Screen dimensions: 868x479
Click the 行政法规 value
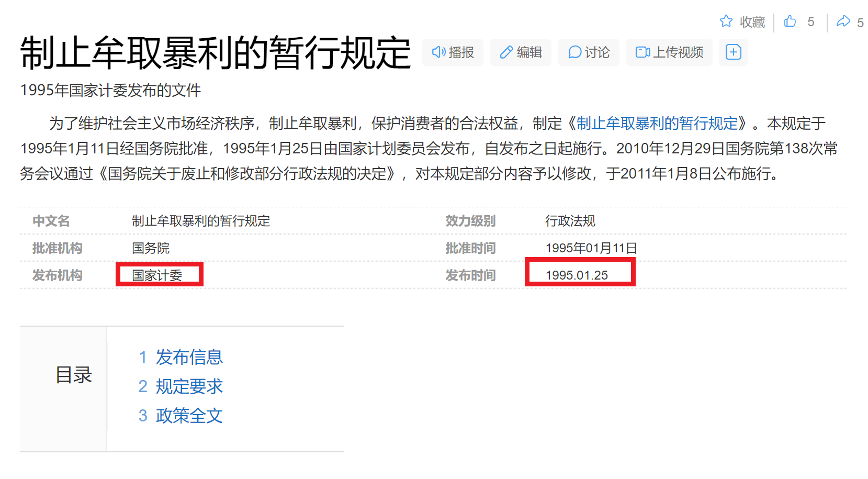pos(570,221)
